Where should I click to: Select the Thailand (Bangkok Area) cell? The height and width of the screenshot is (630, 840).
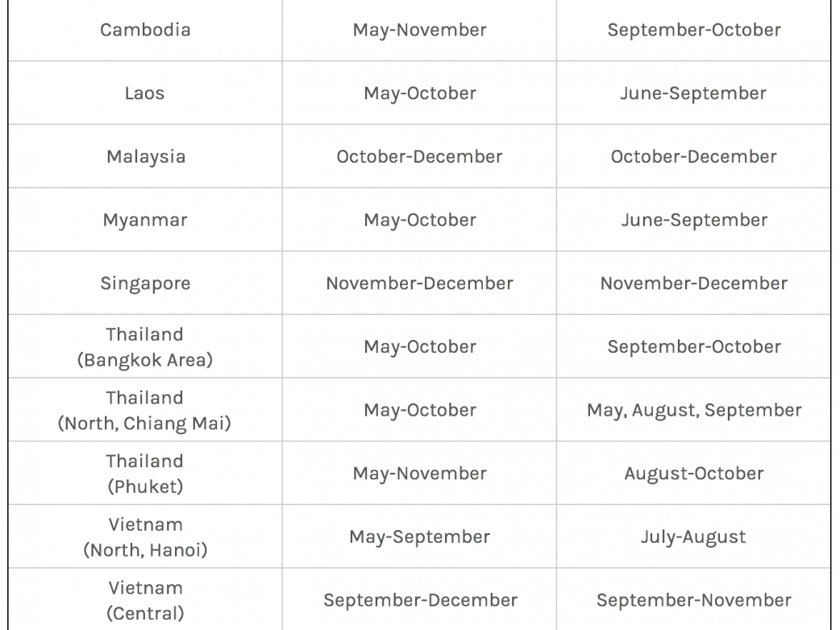tap(145, 347)
